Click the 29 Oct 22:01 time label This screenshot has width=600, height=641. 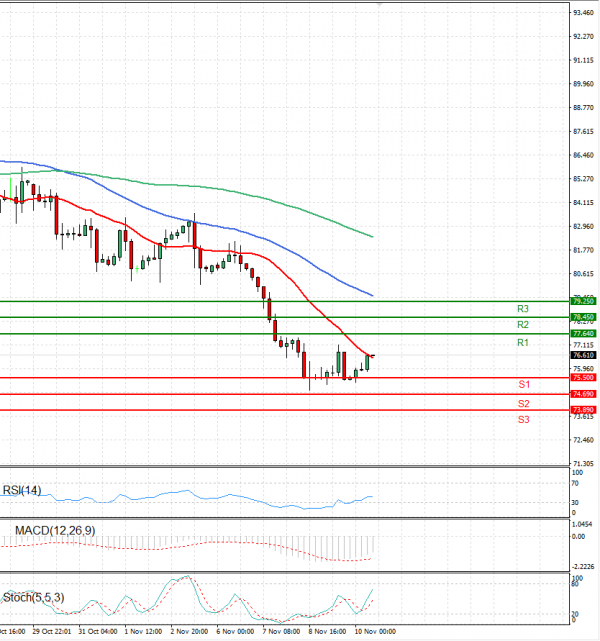(51, 631)
